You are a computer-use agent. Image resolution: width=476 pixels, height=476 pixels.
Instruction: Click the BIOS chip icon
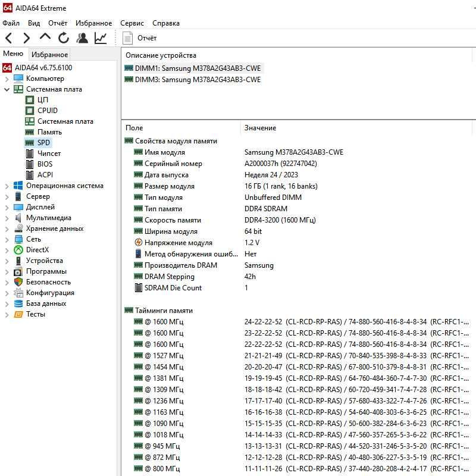30,164
